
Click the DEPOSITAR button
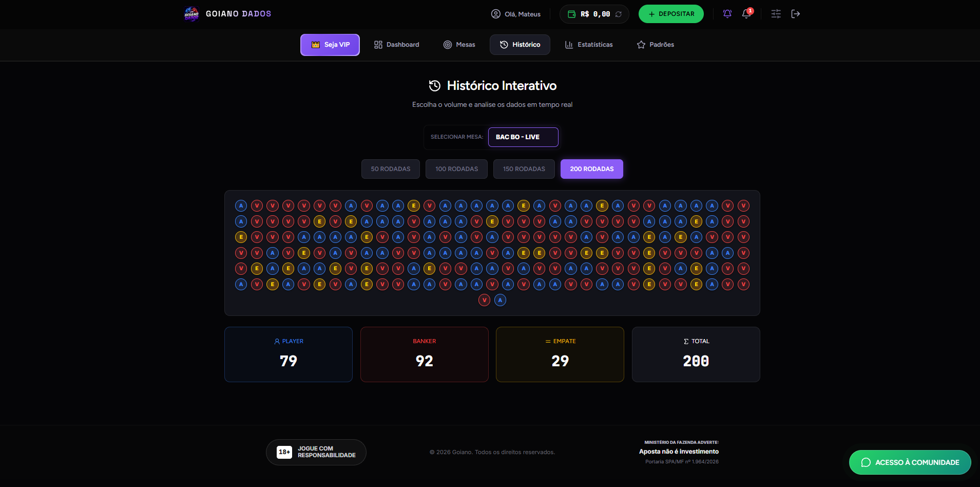(x=671, y=14)
